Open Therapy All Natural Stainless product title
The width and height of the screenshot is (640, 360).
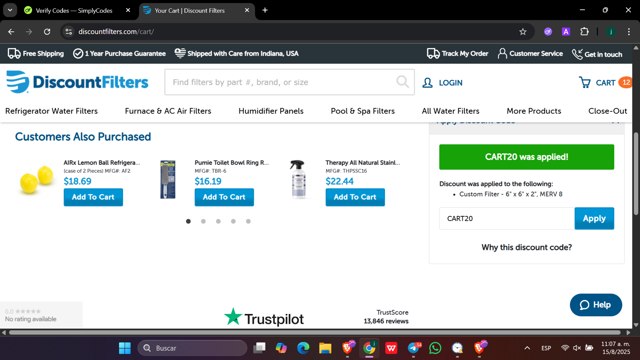coord(363,162)
